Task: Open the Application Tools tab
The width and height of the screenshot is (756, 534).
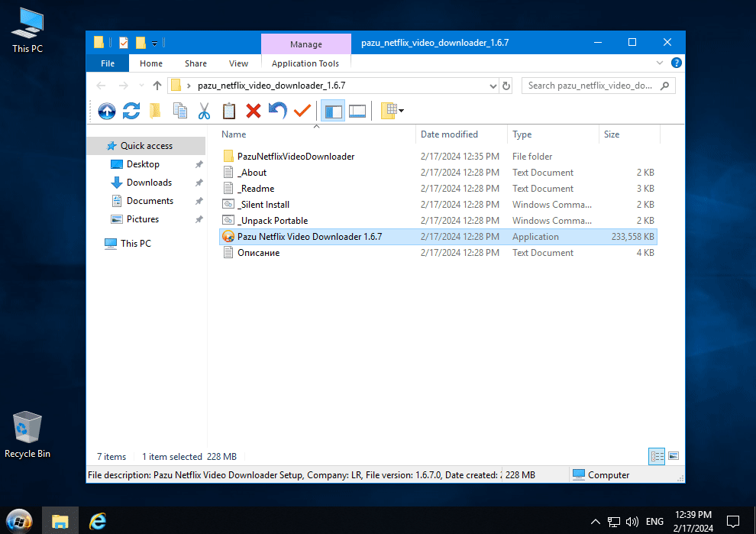Action: (305, 63)
